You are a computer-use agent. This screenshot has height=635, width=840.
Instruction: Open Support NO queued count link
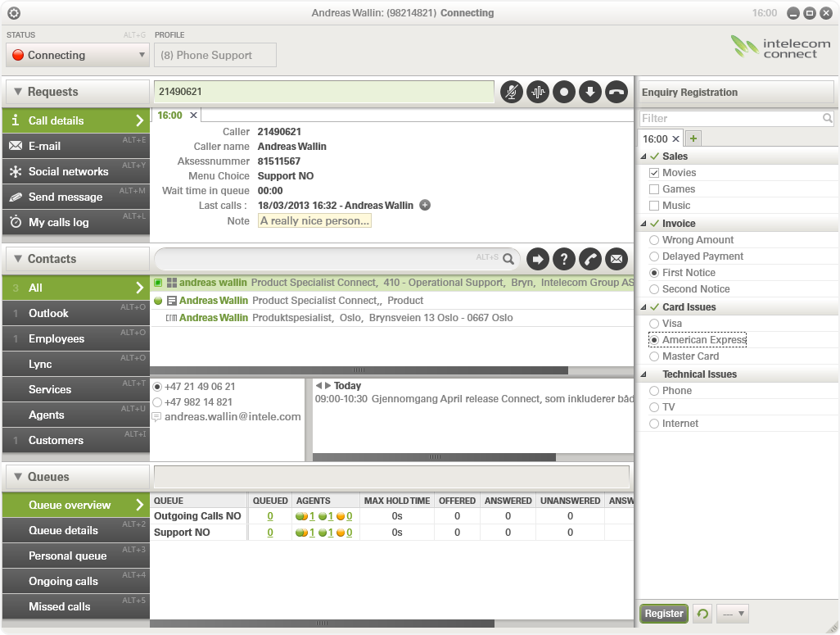coord(270,533)
